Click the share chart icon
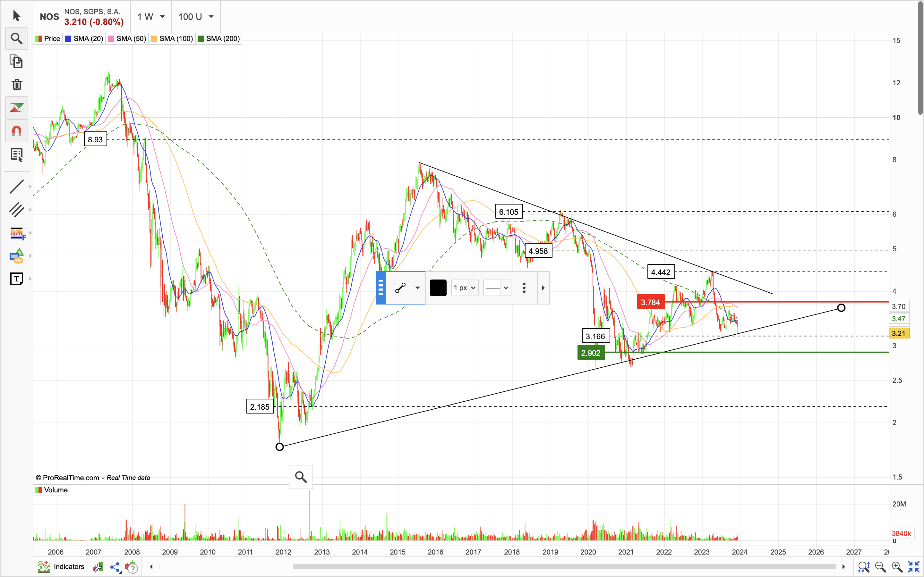This screenshot has width=924, height=577. [115, 567]
